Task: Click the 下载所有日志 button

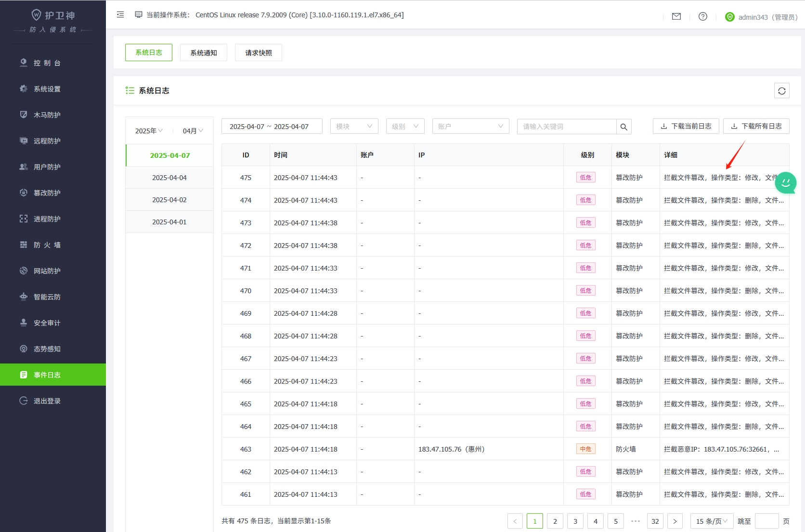Action: click(x=756, y=126)
